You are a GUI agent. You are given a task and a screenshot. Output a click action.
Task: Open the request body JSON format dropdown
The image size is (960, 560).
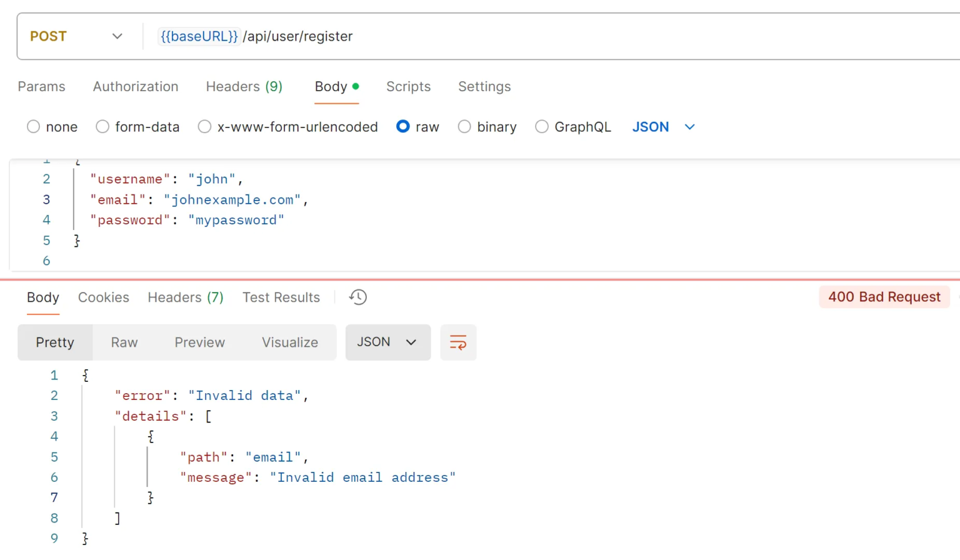point(664,127)
